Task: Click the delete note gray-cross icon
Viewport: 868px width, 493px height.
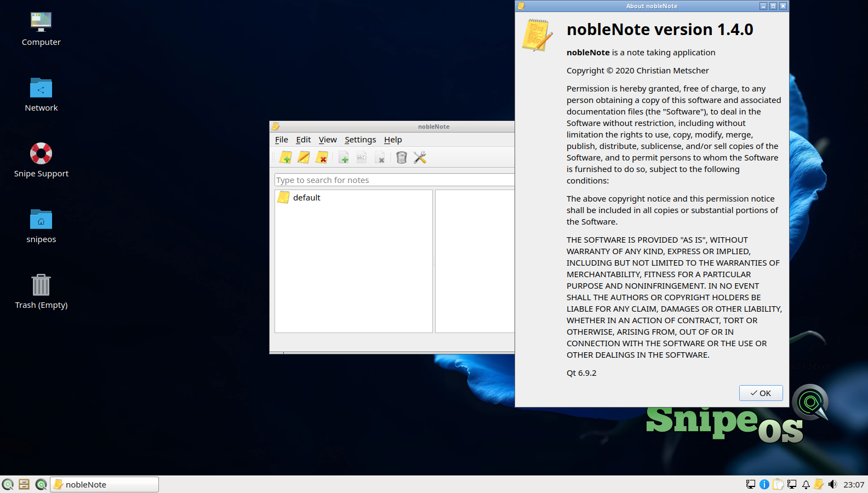Action: pos(380,158)
